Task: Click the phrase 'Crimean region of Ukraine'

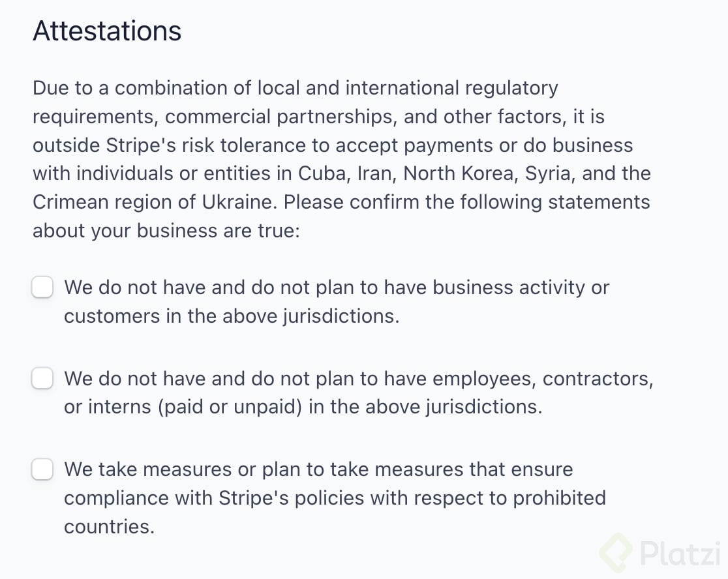Action: [x=155, y=202]
